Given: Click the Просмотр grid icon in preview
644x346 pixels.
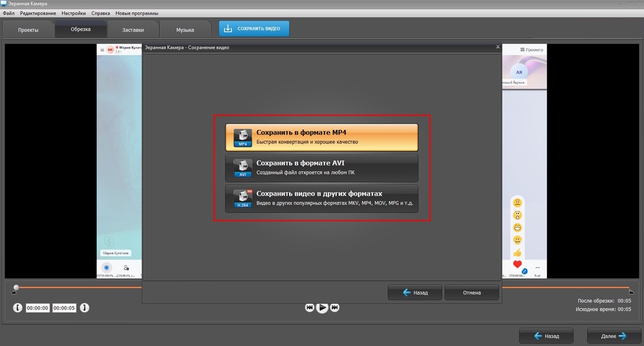Looking at the screenshot, I should [x=522, y=50].
